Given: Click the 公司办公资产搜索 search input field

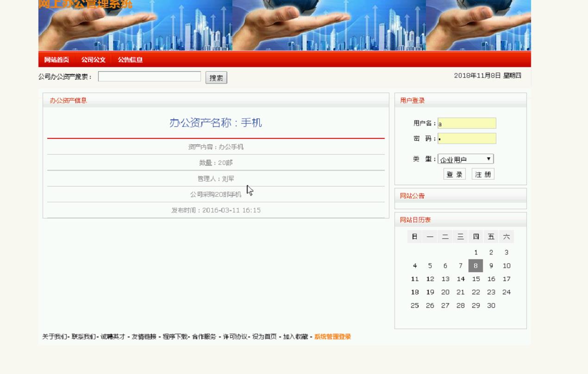Looking at the screenshot, I should 150,76.
